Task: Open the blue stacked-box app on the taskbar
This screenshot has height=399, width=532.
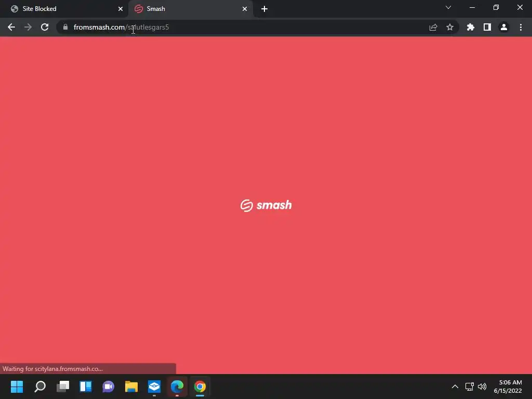Action: pos(154,387)
